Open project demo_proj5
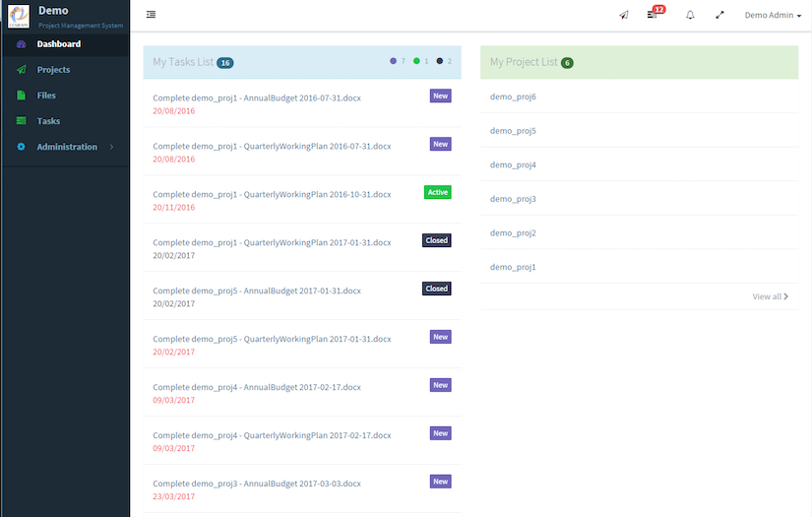812x517 pixels. (x=513, y=131)
